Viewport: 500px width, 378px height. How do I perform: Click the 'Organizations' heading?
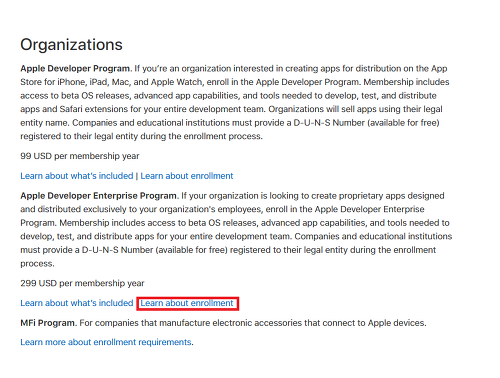click(x=71, y=45)
